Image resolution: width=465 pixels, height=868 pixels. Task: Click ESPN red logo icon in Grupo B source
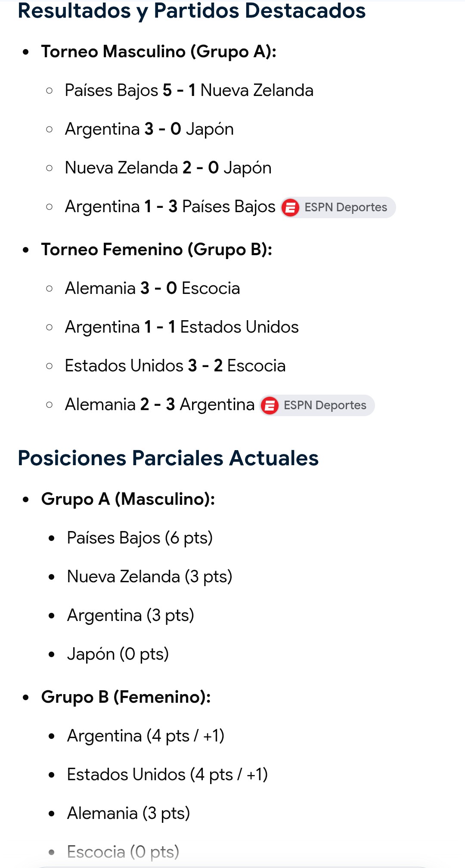[x=270, y=405]
